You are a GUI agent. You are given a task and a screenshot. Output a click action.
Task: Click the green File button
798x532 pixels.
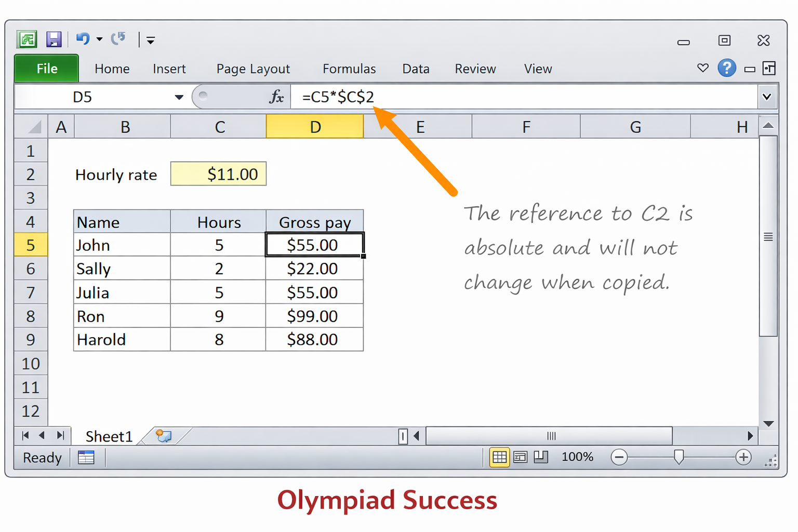click(x=47, y=69)
